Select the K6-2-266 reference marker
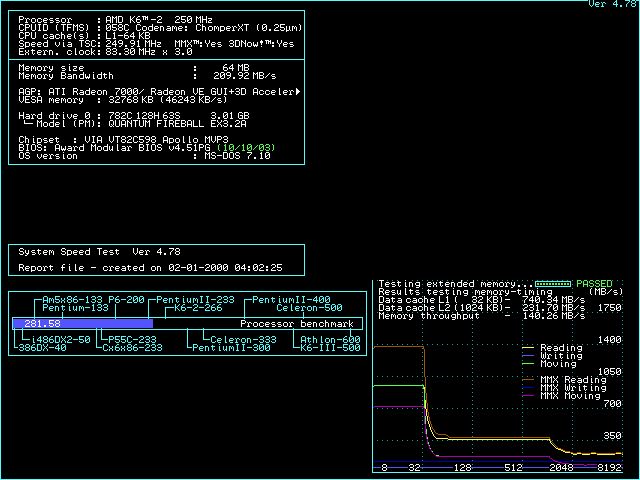 (x=198, y=308)
